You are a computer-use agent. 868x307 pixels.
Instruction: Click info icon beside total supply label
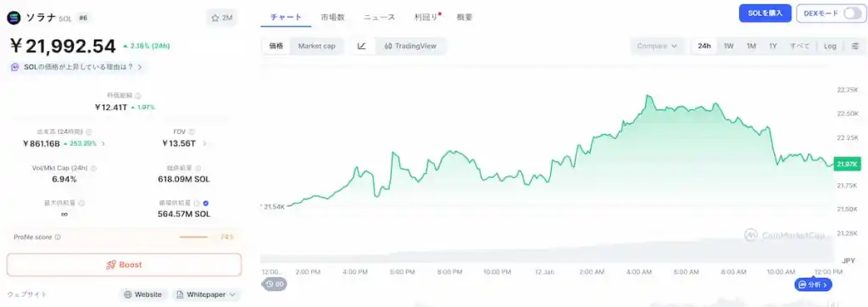(198, 168)
